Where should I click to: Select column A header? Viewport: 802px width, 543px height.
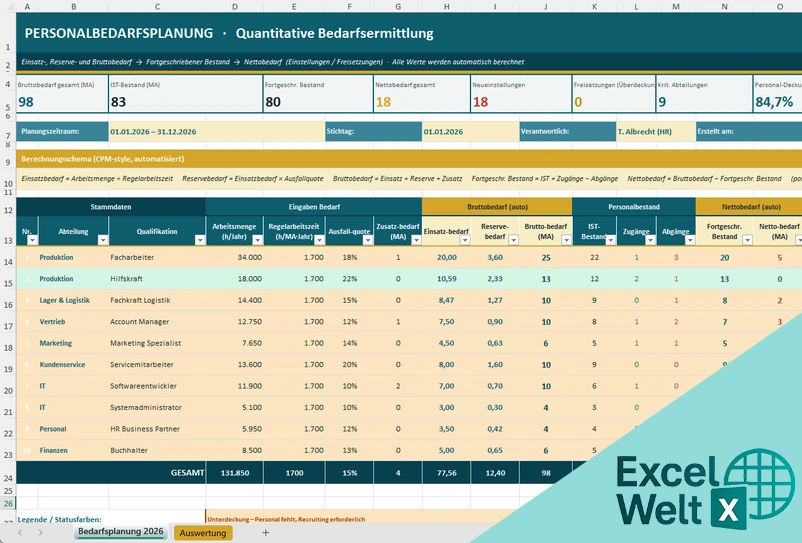pos(27,6)
